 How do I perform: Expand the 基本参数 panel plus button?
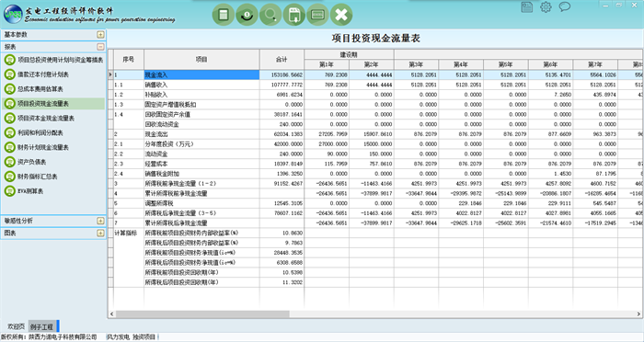click(100, 35)
